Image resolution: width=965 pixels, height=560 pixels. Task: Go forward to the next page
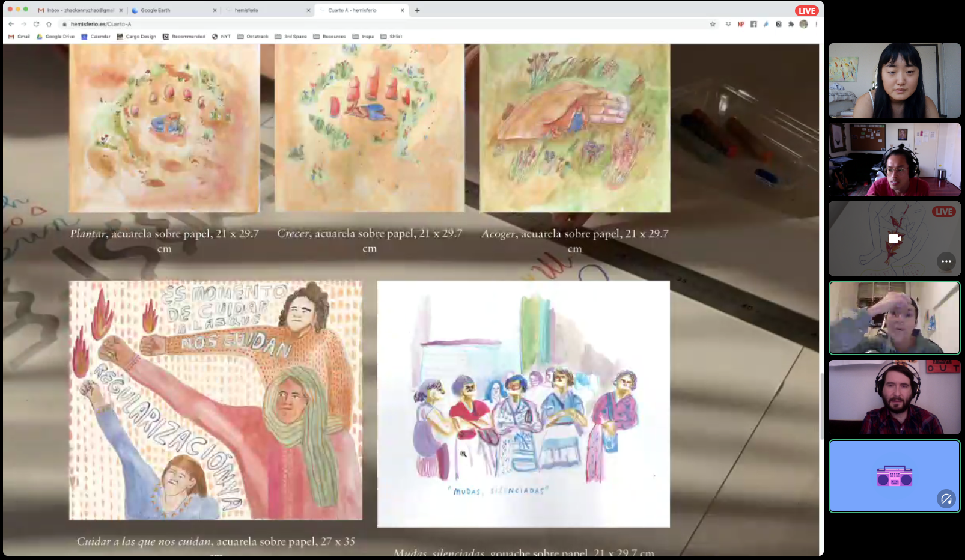[23, 24]
